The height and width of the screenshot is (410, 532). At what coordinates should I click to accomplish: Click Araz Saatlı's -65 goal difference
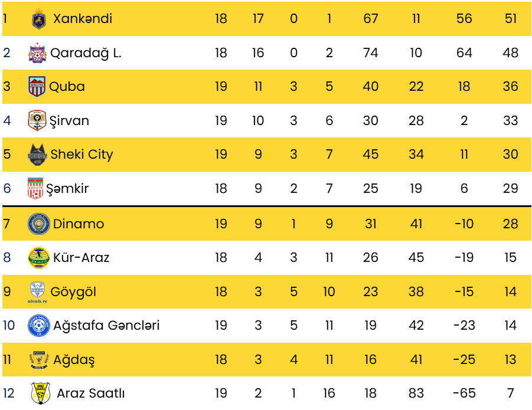(x=464, y=393)
